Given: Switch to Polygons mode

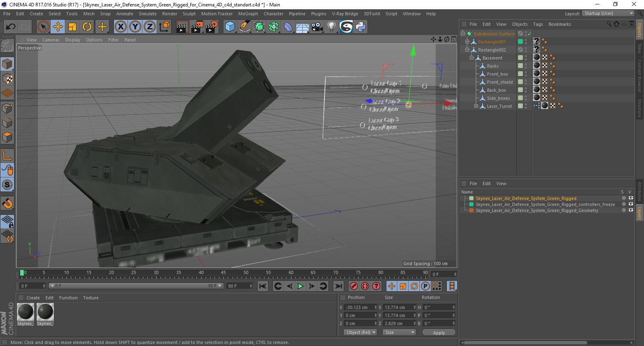Looking at the screenshot, I should click(x=7, y=137).
